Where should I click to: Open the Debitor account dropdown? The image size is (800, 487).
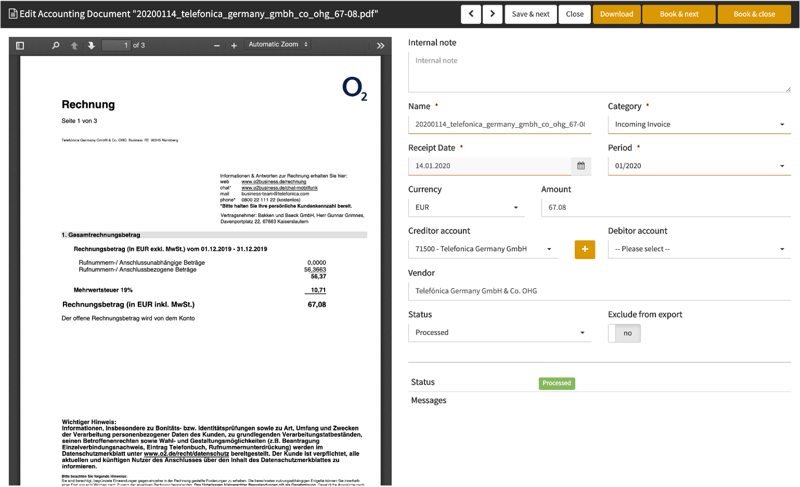(699, 249)
